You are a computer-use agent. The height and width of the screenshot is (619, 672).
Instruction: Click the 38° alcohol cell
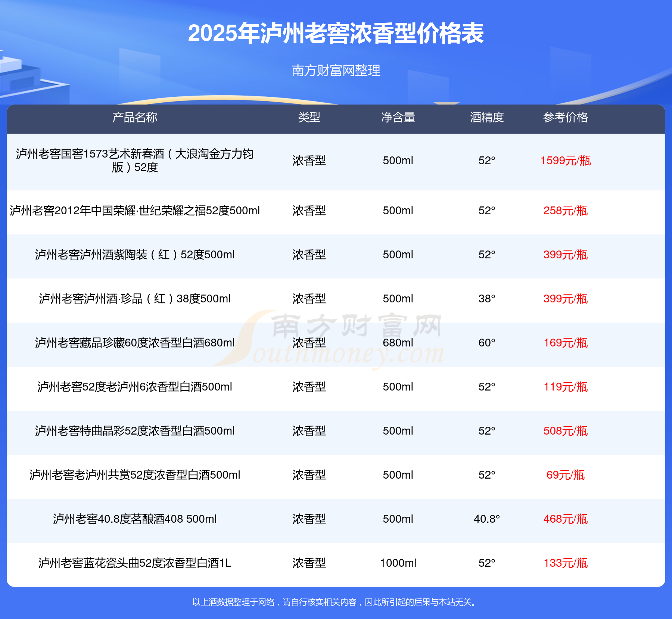(x=487, y=299)
